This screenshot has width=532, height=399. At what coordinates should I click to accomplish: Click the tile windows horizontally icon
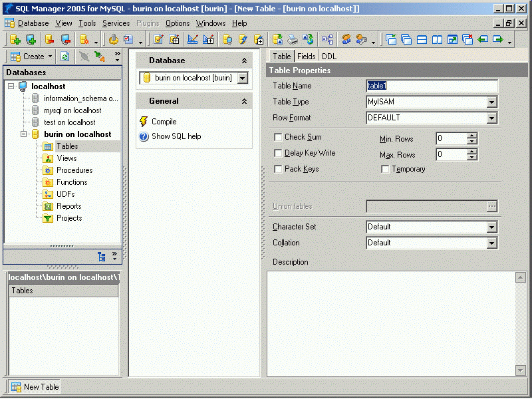coord(422,39)
